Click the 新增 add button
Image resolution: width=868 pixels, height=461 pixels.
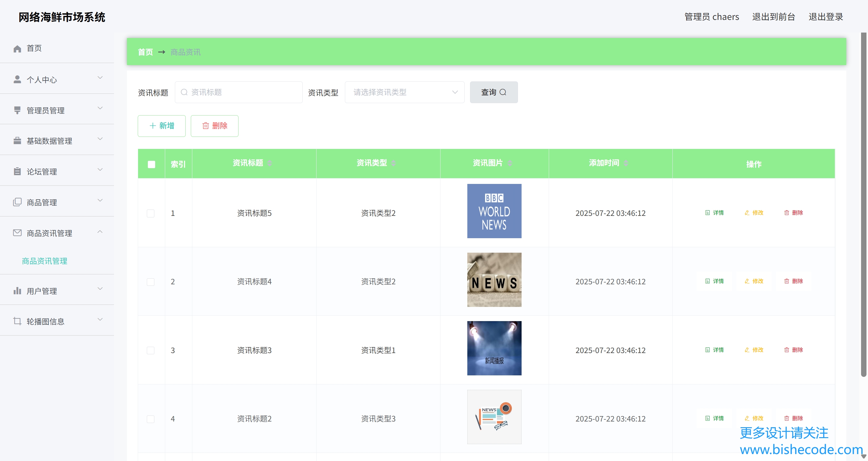coord(161,126)
